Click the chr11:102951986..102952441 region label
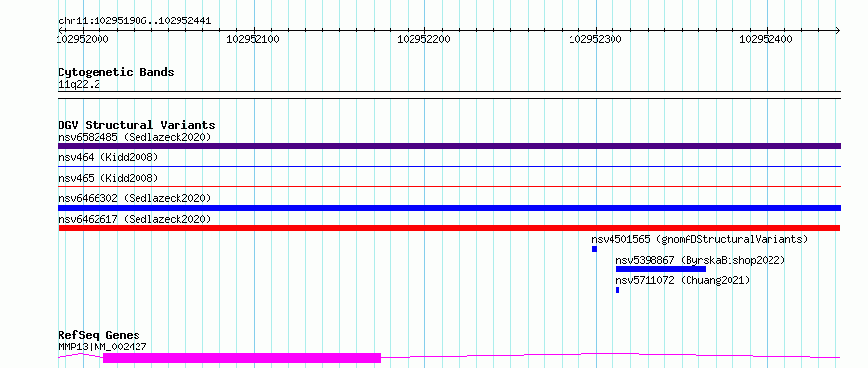 tap(135, 21)
